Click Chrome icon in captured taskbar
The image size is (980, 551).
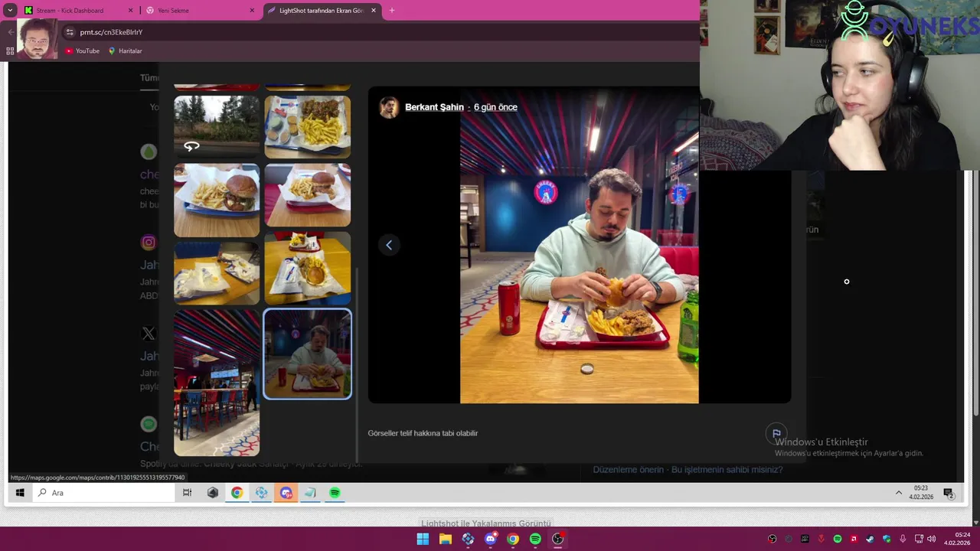tap(237, 493)
